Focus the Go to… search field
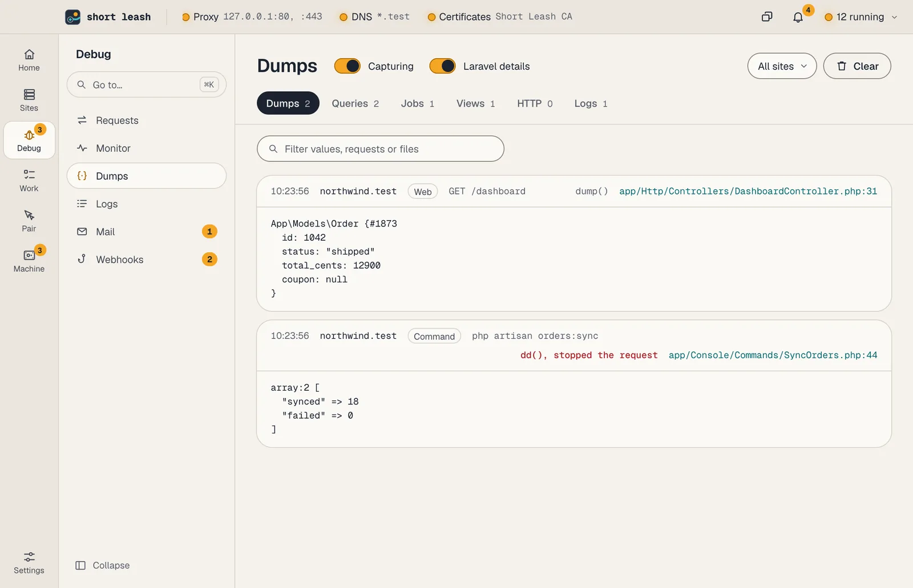Image resolution: width=913 pixels, height=588 pixels. [147, 84]
